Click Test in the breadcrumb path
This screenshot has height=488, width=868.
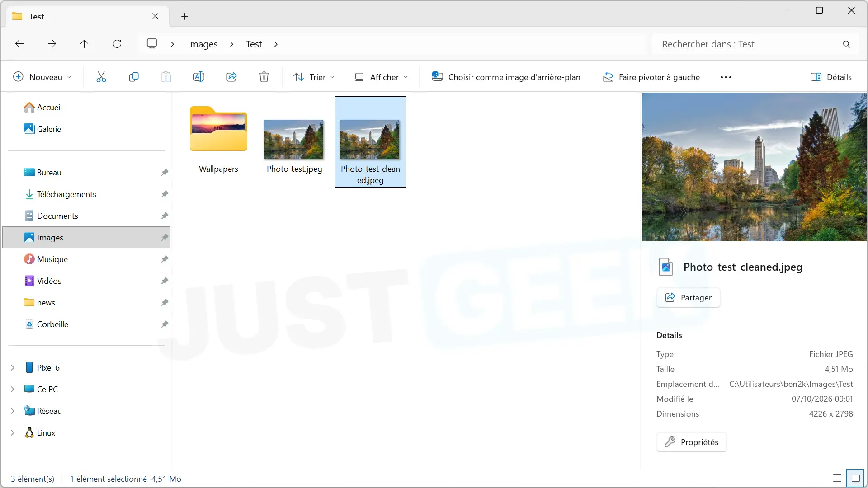click(x=254, y=44)
